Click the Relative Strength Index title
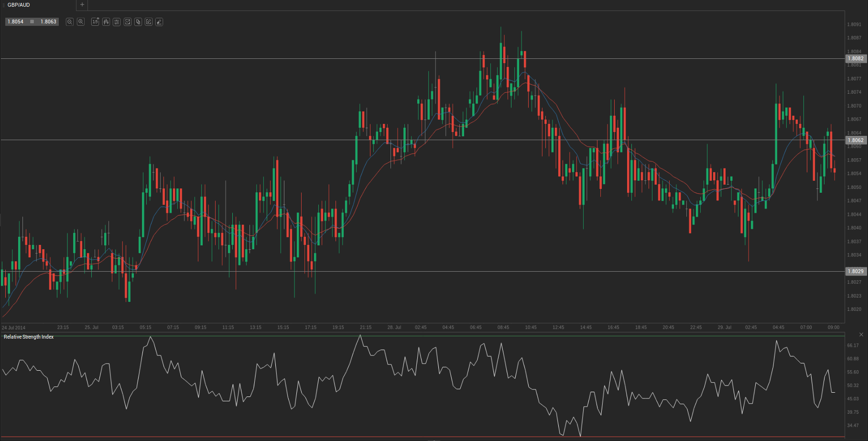 coord(29,337)
